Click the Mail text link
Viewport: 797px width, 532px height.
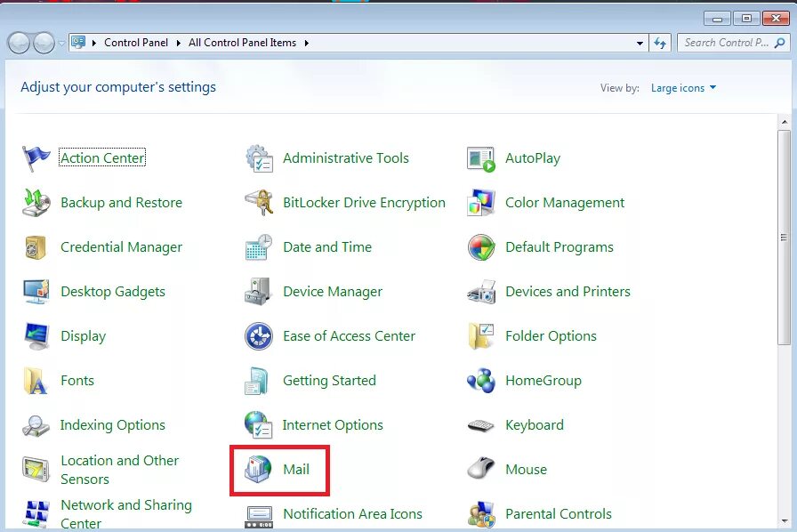pos(296,469)
